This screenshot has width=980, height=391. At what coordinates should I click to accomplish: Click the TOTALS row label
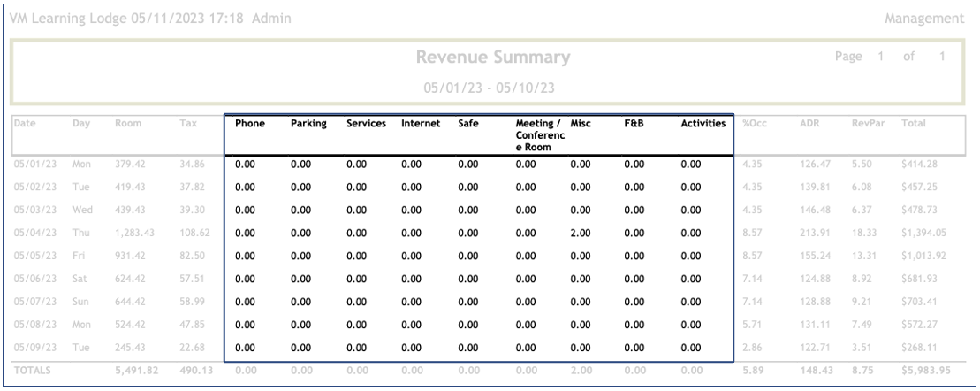[x=31, y=372]
